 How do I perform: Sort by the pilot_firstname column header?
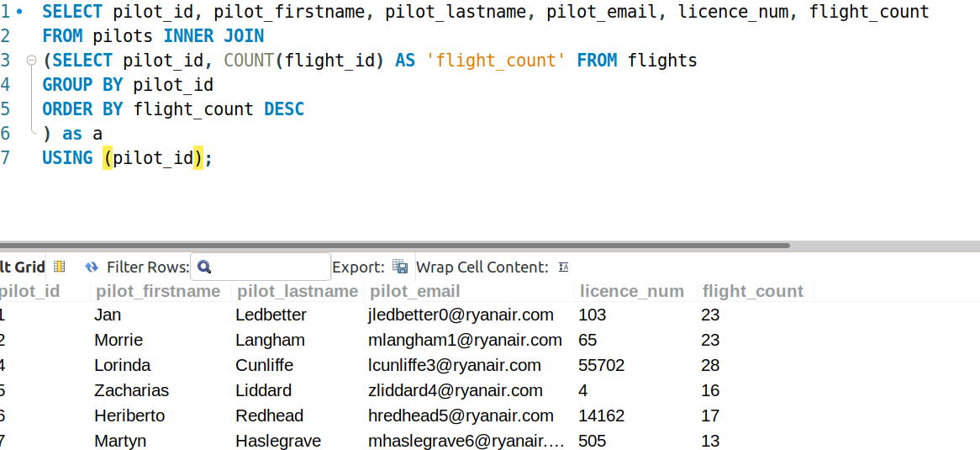[x=158, y=291]
